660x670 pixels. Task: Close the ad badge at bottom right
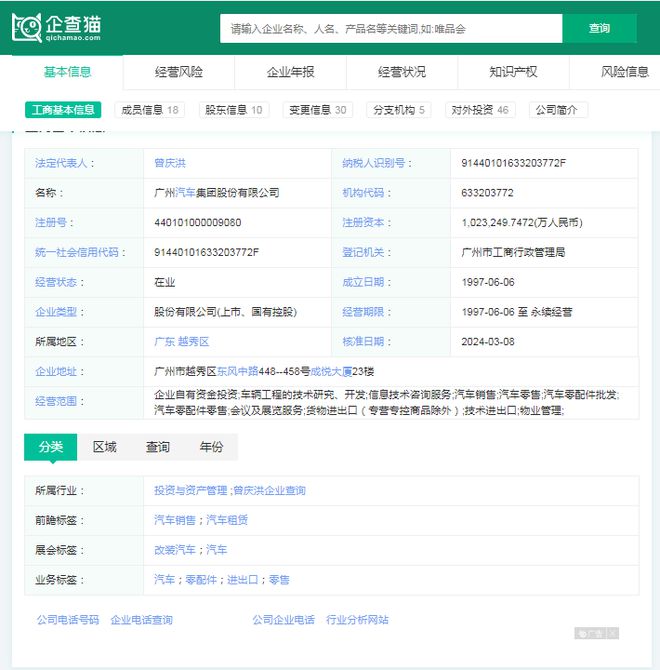[x=613, y=633]
